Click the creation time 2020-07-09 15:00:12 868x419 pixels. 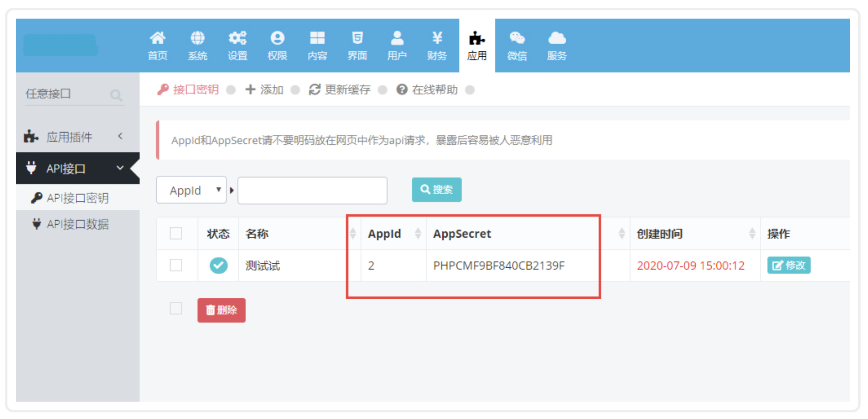pyautogui.click(x=691, y=265)
